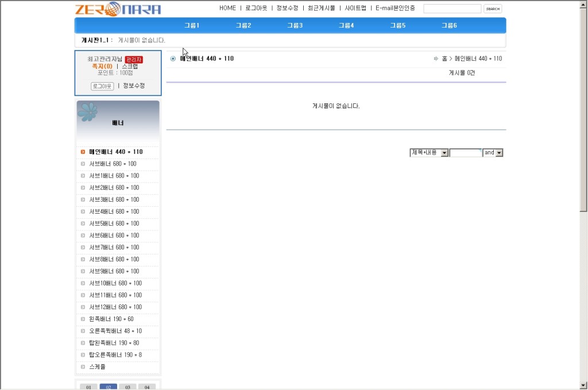The height and width of the screenshot is (390, 588).
Task: Switch to the 03 tab at bottom
Action: click(127, 387)
